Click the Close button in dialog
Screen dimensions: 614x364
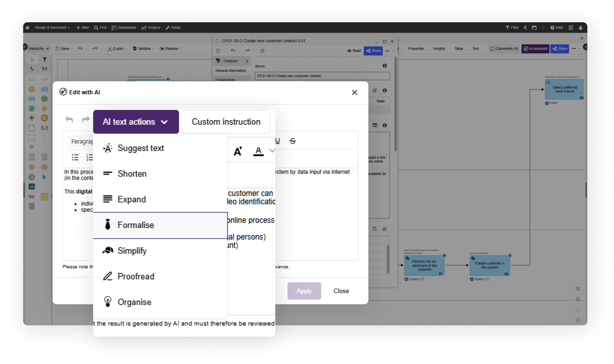click(x=341, y=291)
